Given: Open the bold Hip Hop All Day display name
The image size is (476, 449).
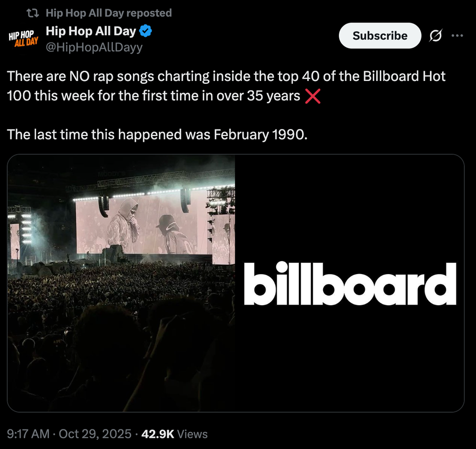Looking at the screenshot, I should 91,32.
